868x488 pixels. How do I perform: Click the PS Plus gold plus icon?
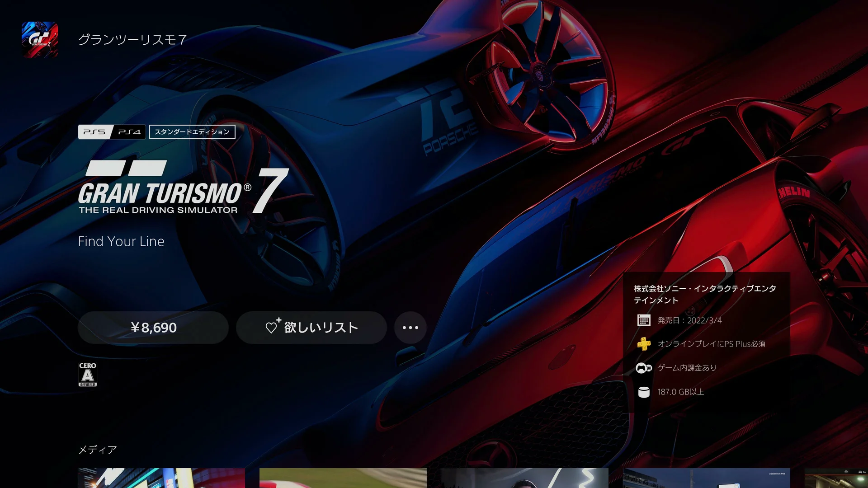point(644,344)
